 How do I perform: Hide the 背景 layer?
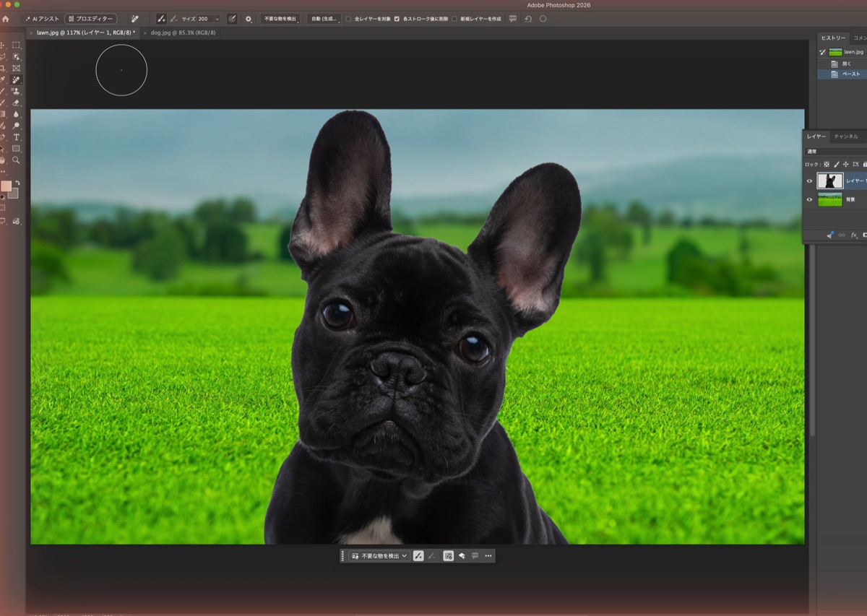809,199
